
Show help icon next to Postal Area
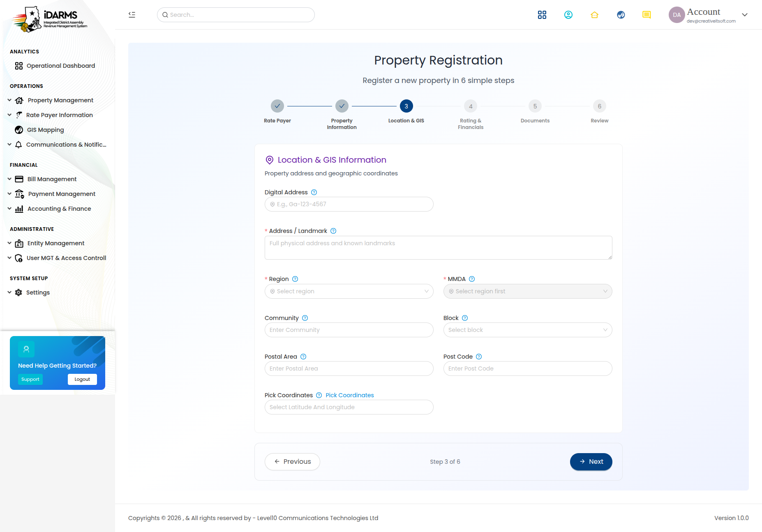coord(303,357)
